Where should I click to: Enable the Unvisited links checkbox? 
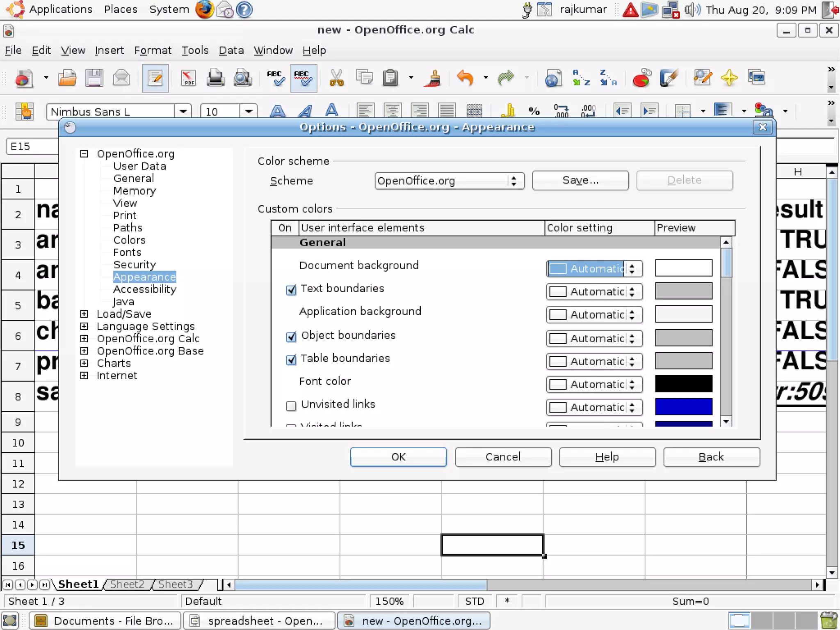(x=291, y=406)
